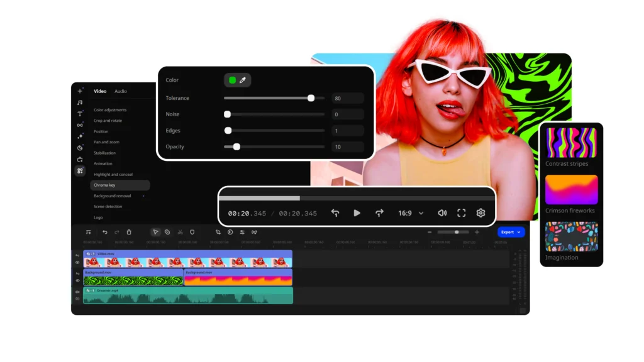
Task: Open the Titles tool in the sidebar
Action: pos(80,114)
